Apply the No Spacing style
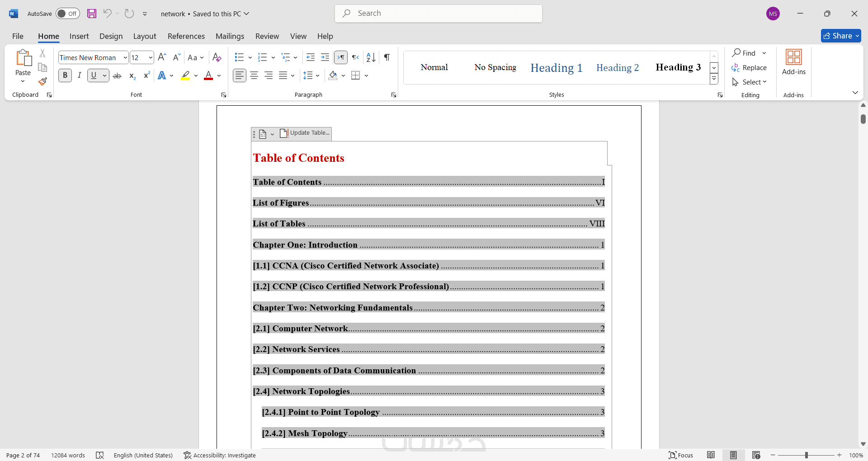The image size is (868, 461). [495, 67]
